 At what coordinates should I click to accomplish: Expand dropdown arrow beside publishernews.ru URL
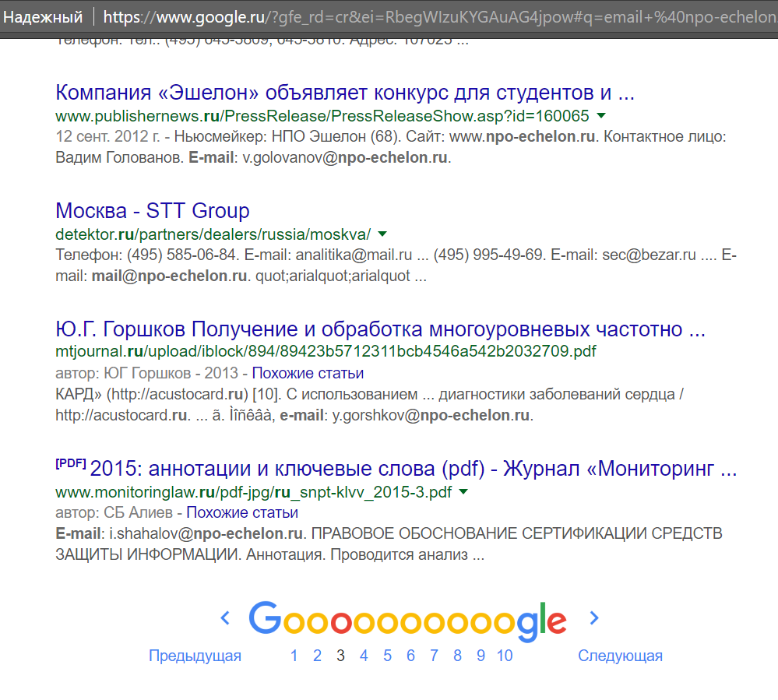pyautogui.click(x=601, y=116)
